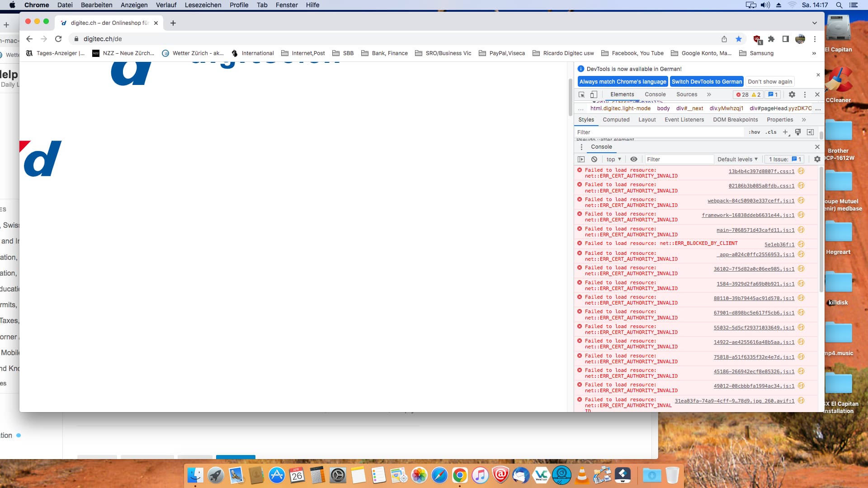Bookmark star icon in address bar

point(739,39)
